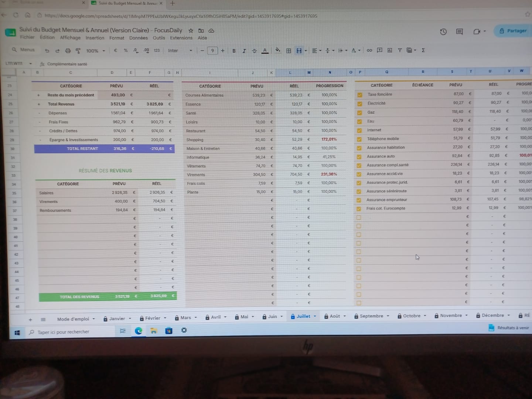Open Microsoft Edge from taskbar
Viewport: 532px width, 399px height.
click(139, 331)
